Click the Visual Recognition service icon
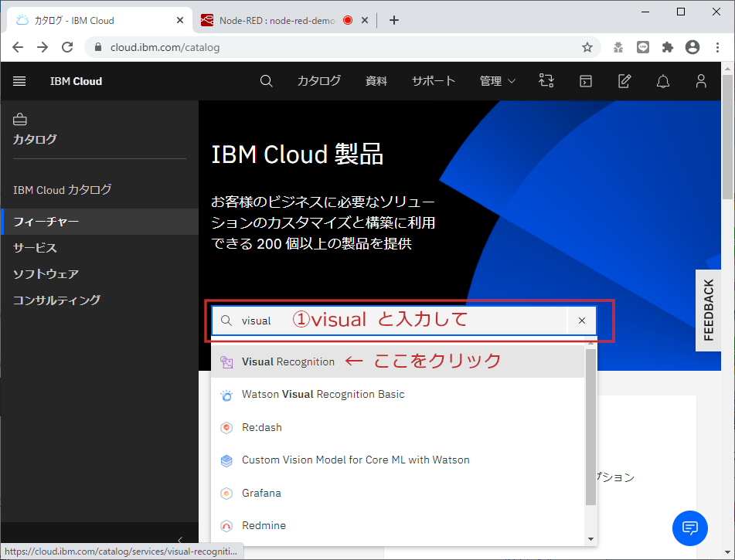Viewport: 735px width, 560px height. (226, 361)
